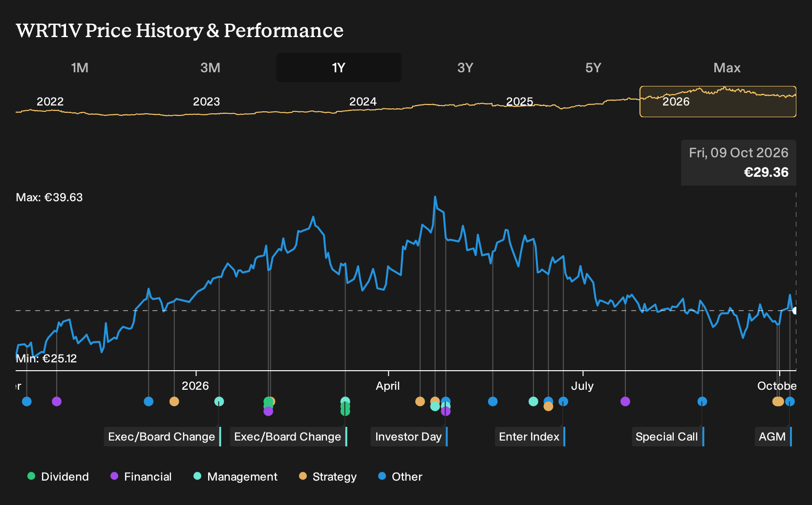Click blue marker connected to Enter Index label
Image resolution: width=812 pixels, height=505 pixels.
[563, 401]
